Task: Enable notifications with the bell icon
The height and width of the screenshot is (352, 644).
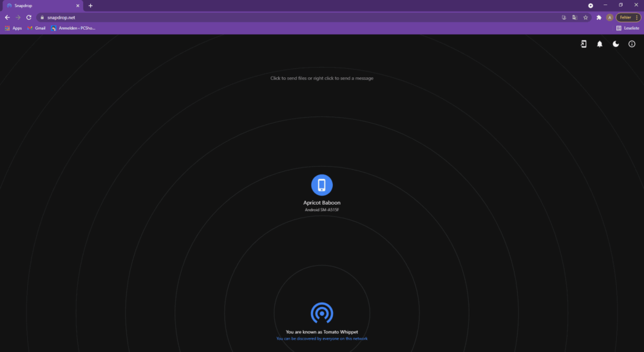Action: click(600, 44)
